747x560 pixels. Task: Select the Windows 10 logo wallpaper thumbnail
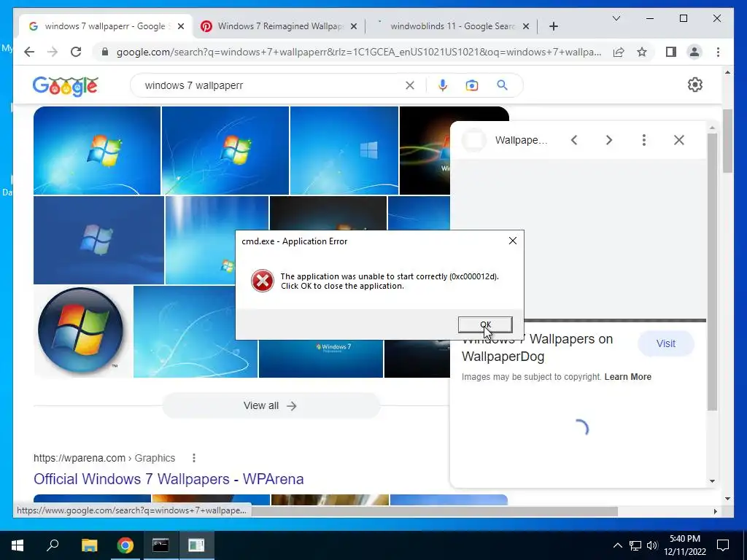pyautogui.click(x=344, y=150)
